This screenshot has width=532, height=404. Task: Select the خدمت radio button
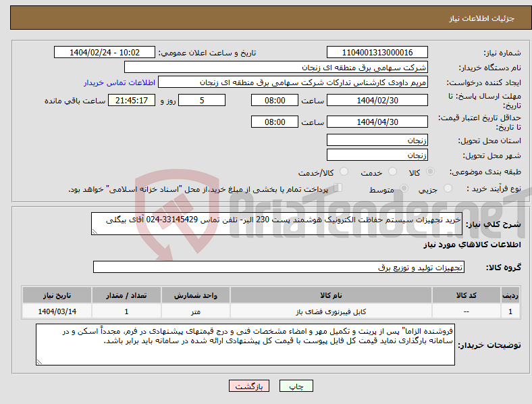pyautogui.click(x=392, y=172)
